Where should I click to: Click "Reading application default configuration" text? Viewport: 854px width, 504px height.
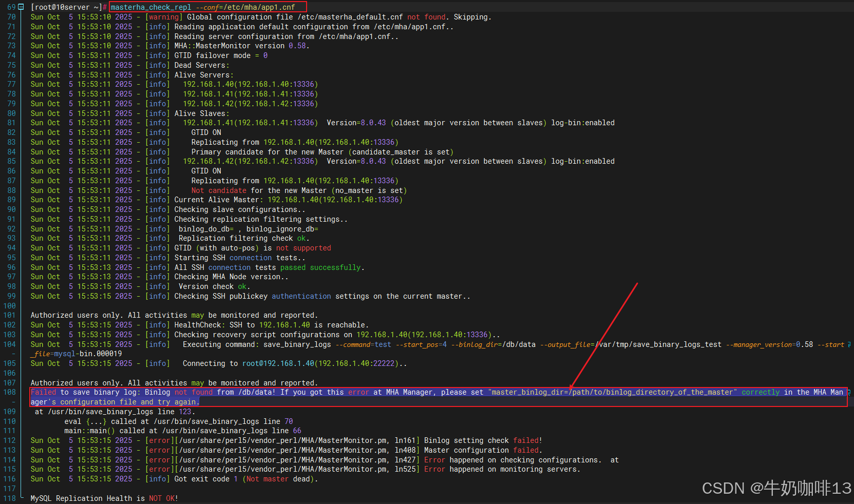click(261, 27)
